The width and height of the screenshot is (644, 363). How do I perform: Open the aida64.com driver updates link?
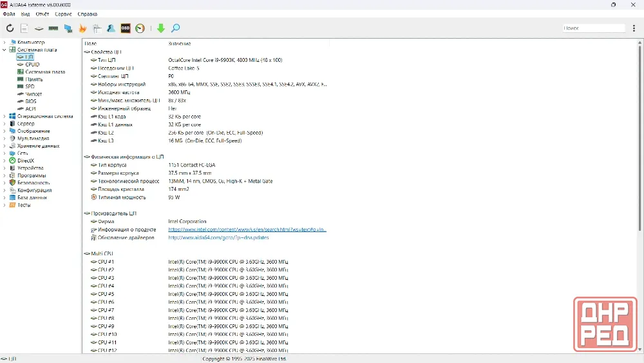pos(218,238)
